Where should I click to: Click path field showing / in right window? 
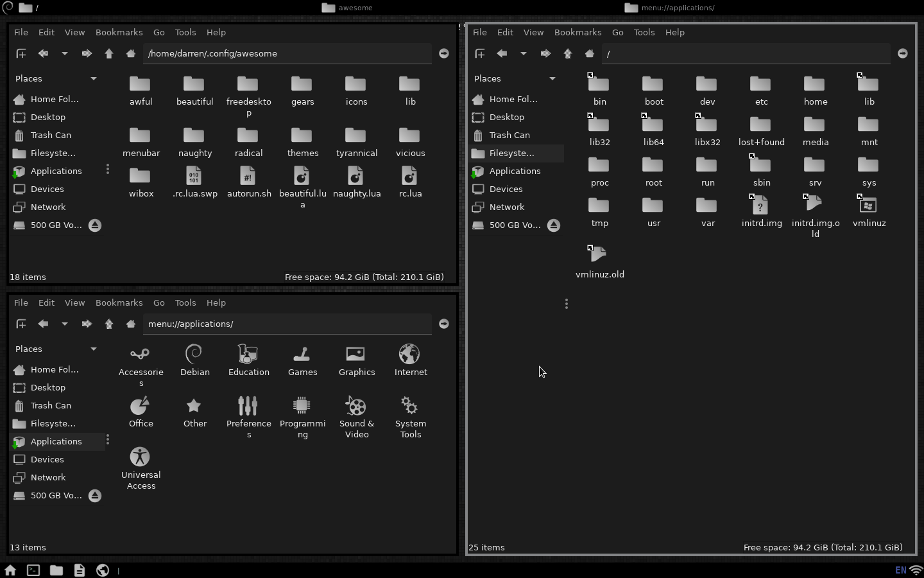click(x=746, y=53)
